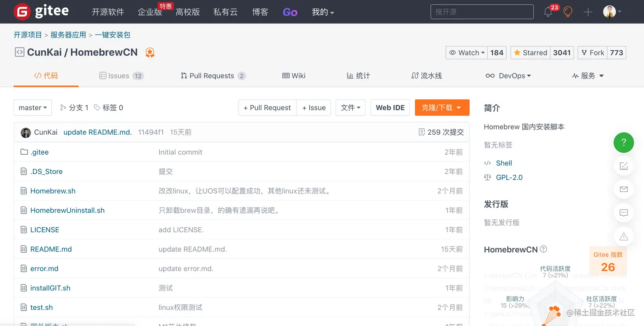Image resolution: width=644 pixels, height=326 pixels.
Task: Open the 克隆/下载 dropdown
Action: point(442,107)
